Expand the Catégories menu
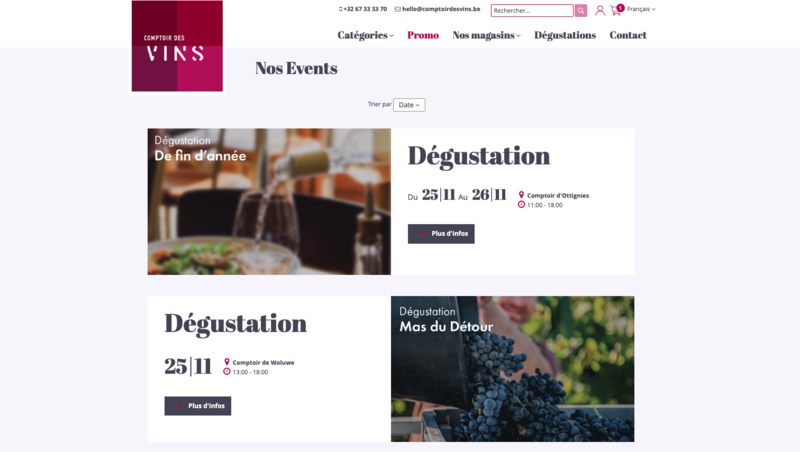800x452 pixels. pos(365,35)
